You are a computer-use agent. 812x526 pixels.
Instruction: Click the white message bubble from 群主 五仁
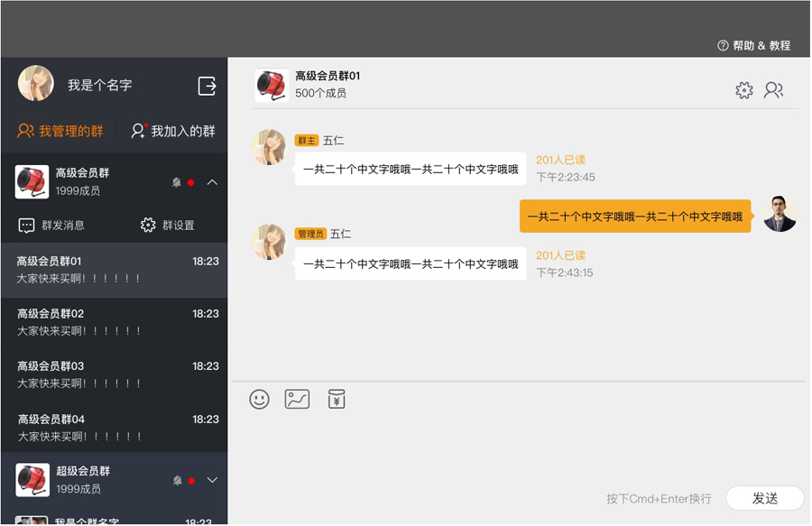411,169
